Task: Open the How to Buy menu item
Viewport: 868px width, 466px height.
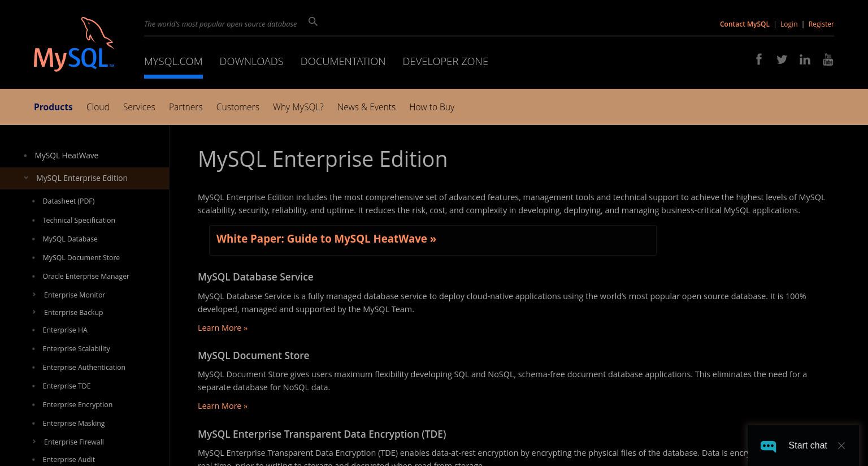Action: tap(432, 107)
